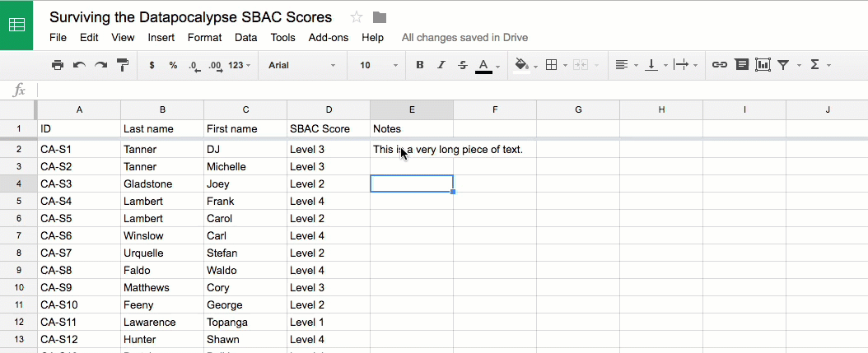Screen dimensions: 868x353
Task: Increase decimal places
Action: coord(216,66)
